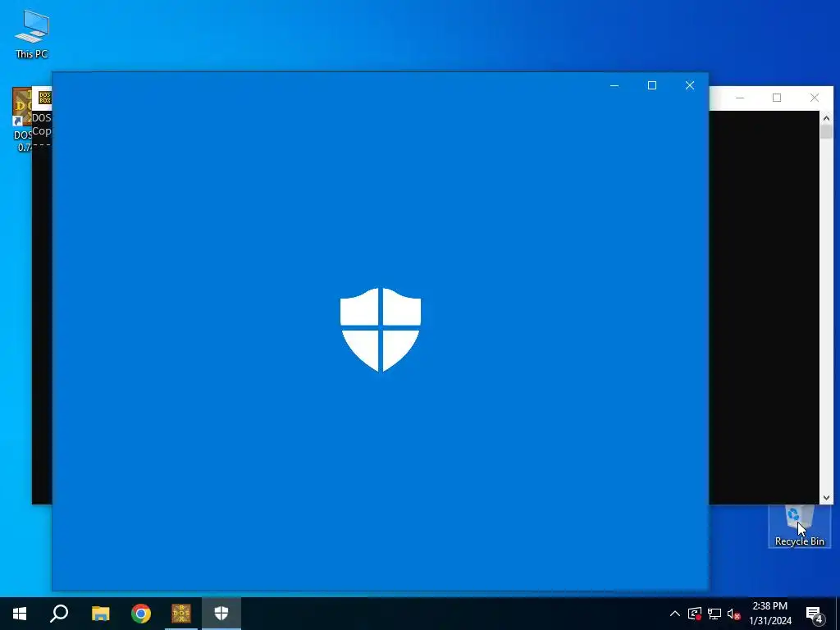
Task: Open the Windows Start menu
Action: click(x=20, y=614)
